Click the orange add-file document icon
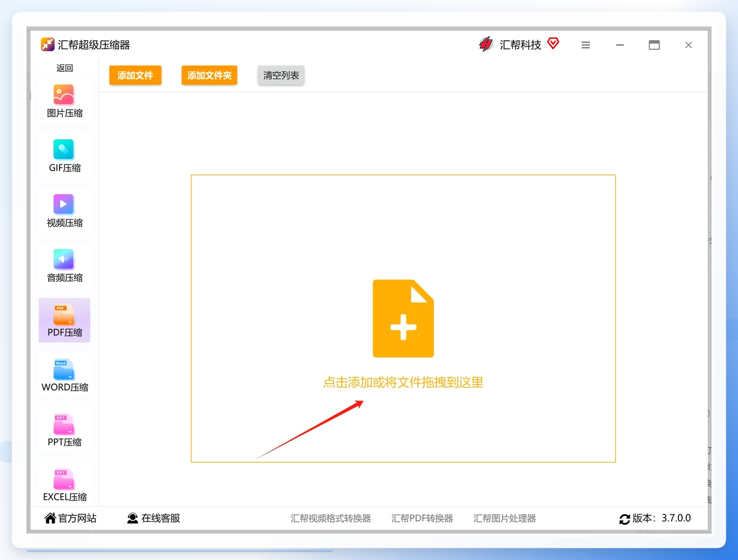738x560 pixels. (x=403, y=318)
